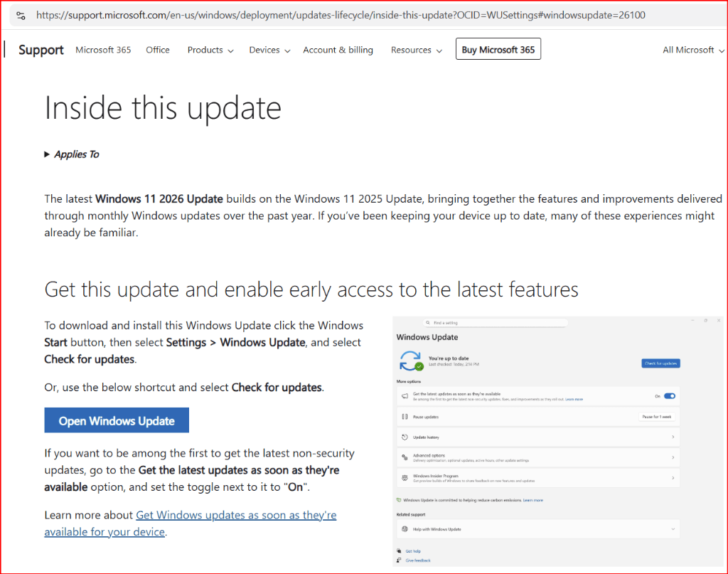Click the Update history clock icon

click(x=405, y=437)
